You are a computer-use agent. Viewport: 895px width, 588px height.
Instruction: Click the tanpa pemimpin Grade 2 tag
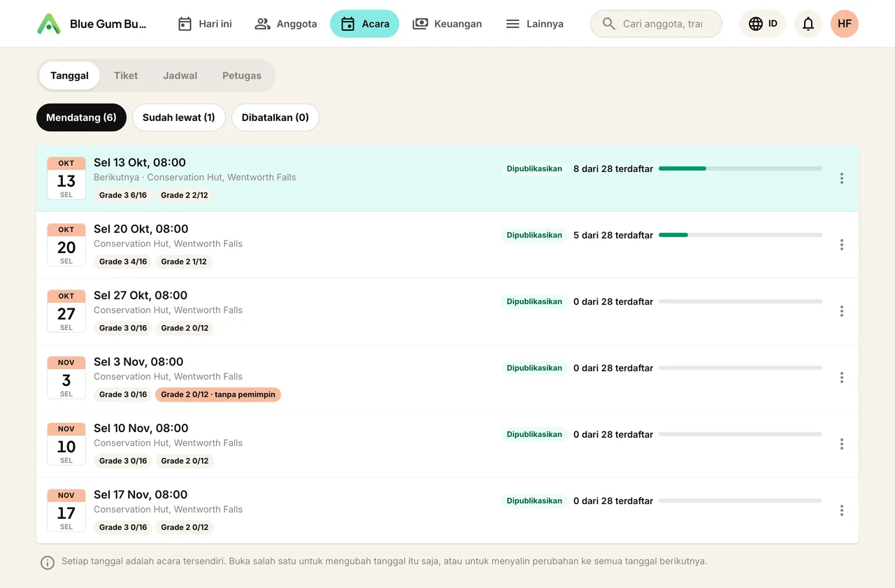pyautogui.click(x=218, y=394)
